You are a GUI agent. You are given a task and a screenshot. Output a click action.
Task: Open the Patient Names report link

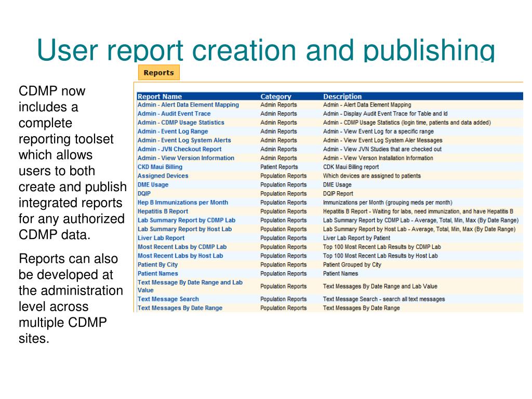[x=158, y=273]
